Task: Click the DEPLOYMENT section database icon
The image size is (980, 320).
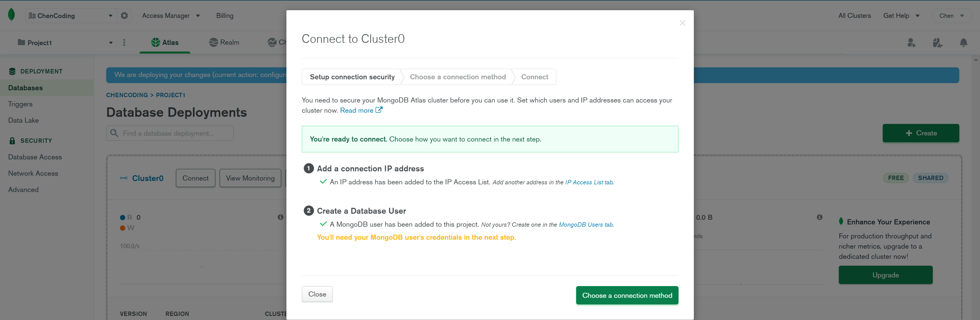Action: click(x=12, y=71)
